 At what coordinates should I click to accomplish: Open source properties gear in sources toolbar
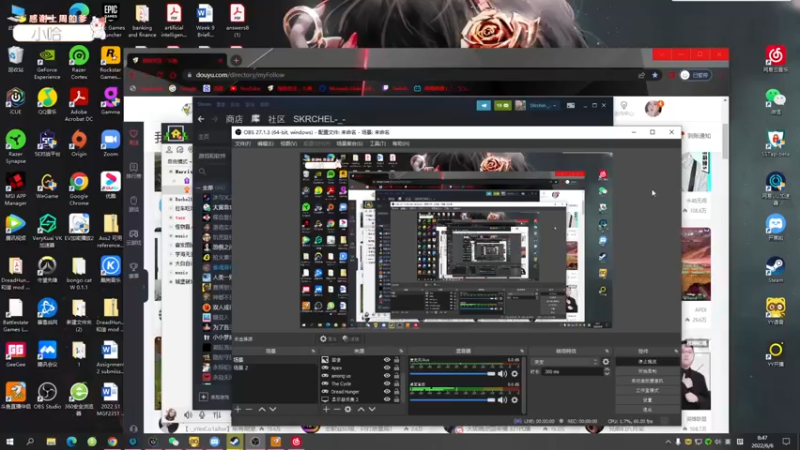[x=348, y=409]
